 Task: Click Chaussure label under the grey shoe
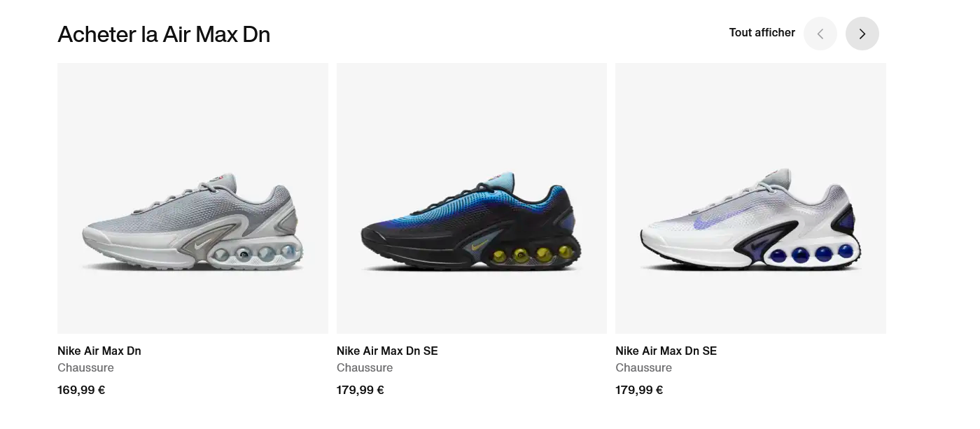coord(85,367)
